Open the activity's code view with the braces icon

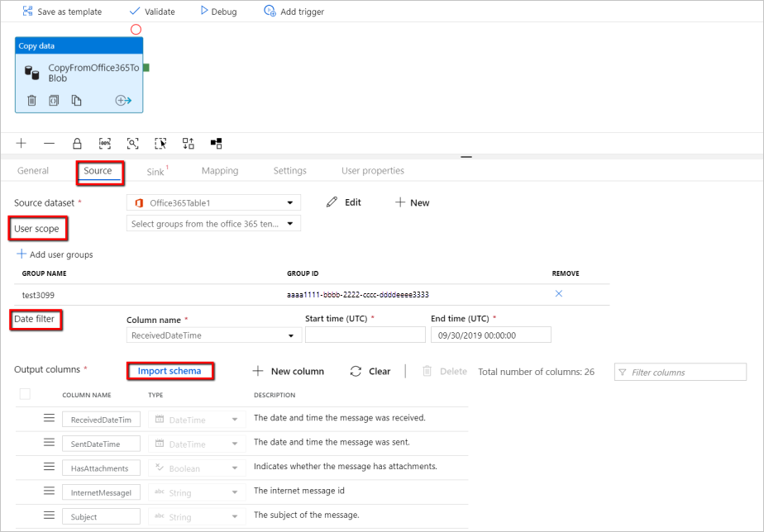pos(54,100)
